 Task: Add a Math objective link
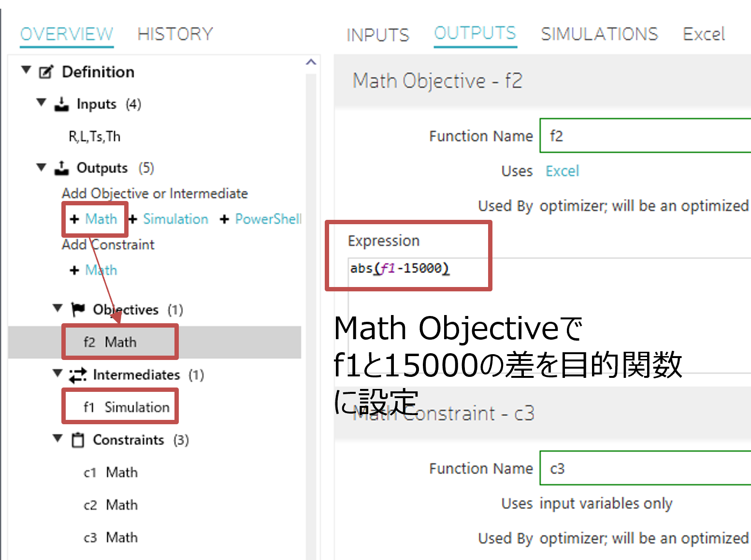coord(101,219)
